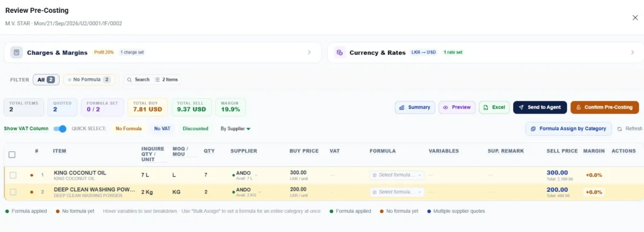Screen dimensions: 644x232
Task: Click the Currency & Rates coins icon
Action: [339, 53]
